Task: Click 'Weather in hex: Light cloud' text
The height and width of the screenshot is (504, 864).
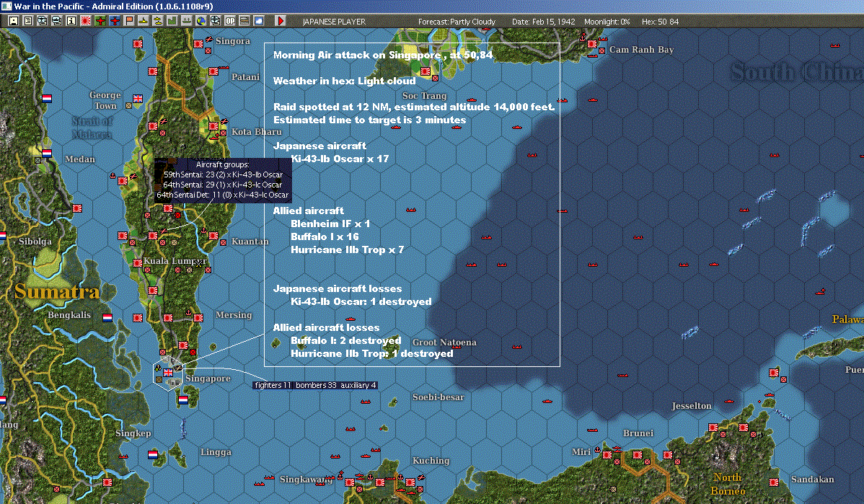Action: [x=345, y=81]
